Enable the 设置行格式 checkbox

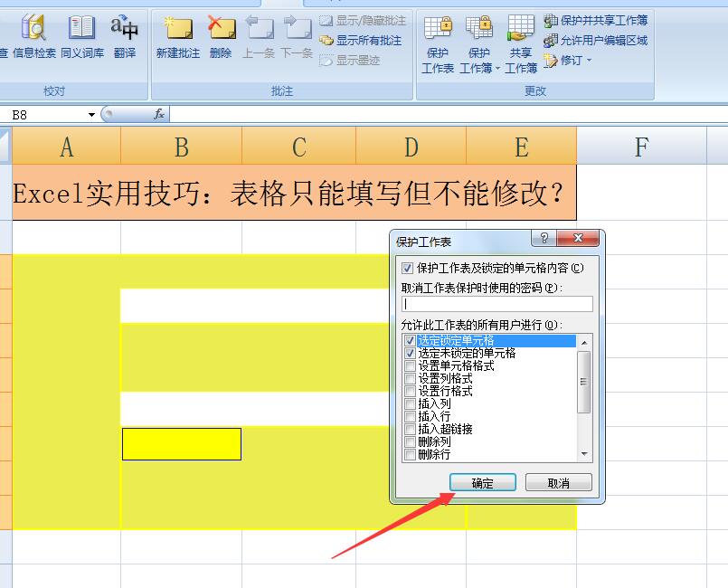410,391
